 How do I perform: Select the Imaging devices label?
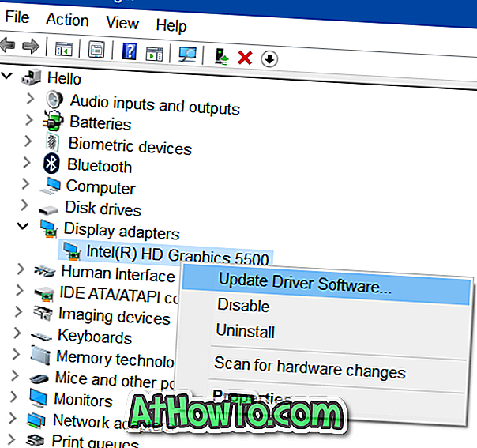115,316
